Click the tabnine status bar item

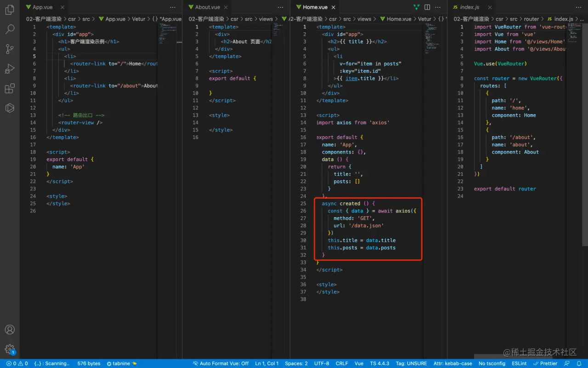[x=122, y=363]
